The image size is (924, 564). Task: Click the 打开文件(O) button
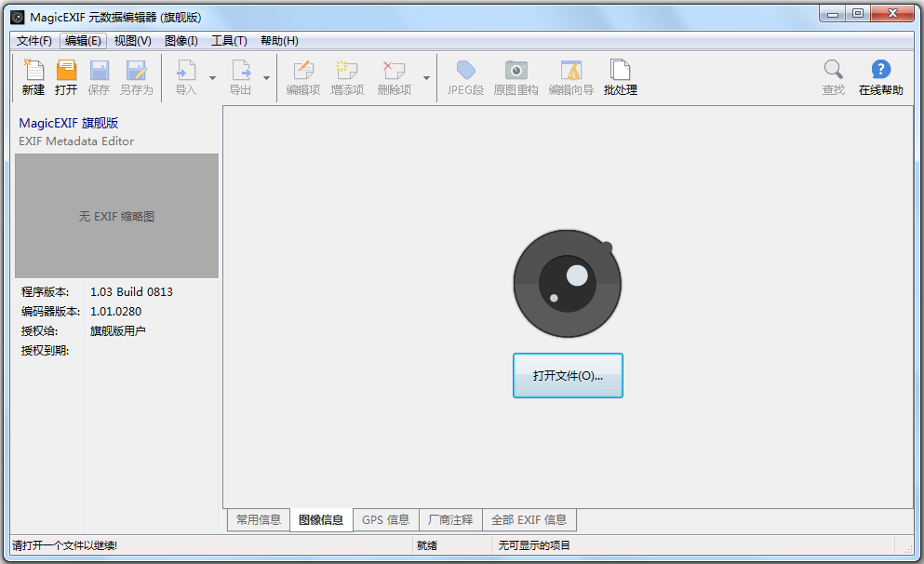(x=568, y=375)
